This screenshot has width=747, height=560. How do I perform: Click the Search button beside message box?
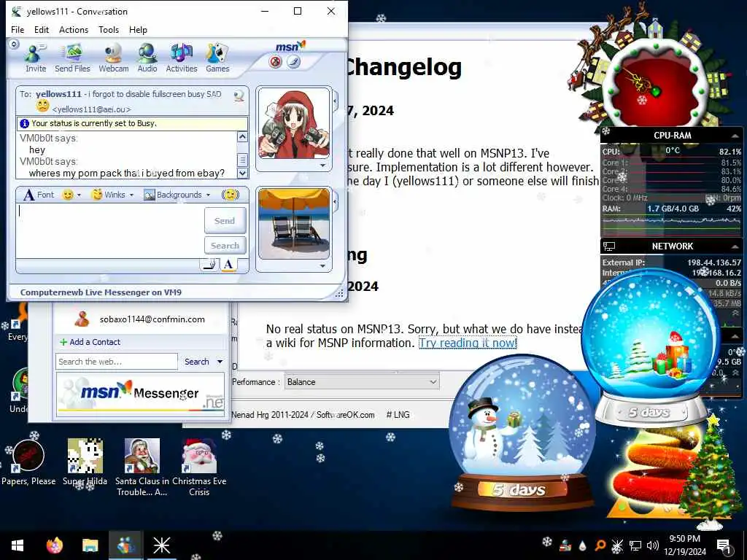[225, 246]
